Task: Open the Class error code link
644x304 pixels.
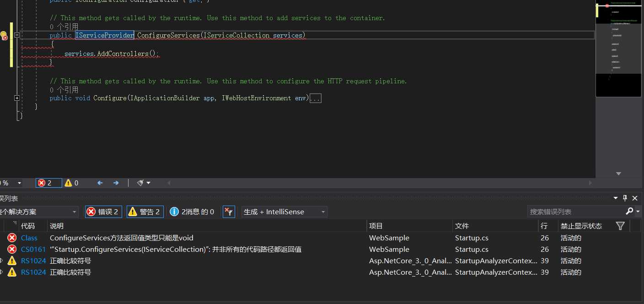Action: click(29, 238)
